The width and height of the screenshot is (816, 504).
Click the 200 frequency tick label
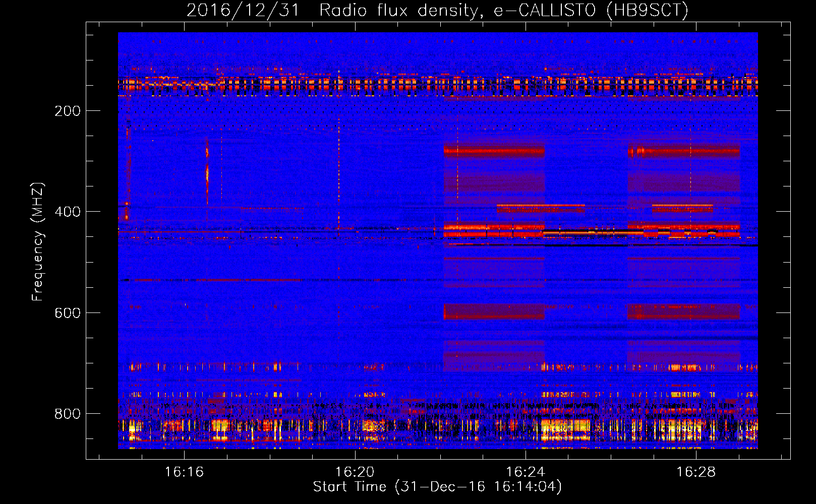pyautogui.click(x=68, y=111)
